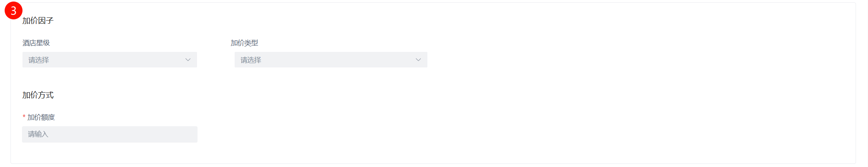Click 请选择 placeholder under 加价类型
The image size is (868, 167).
(x=251, y=60)
